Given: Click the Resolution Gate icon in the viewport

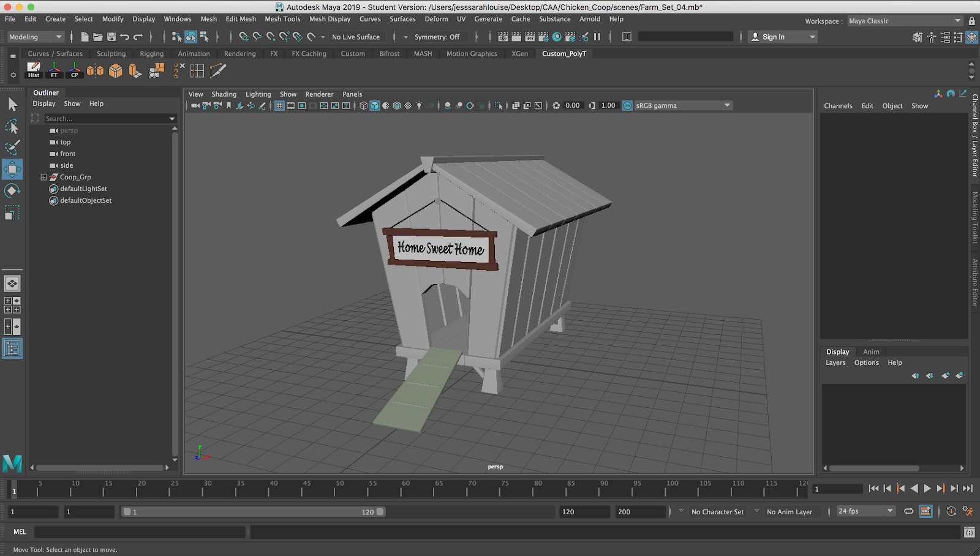Looking at the screenshot, I should tap(301, 105).
